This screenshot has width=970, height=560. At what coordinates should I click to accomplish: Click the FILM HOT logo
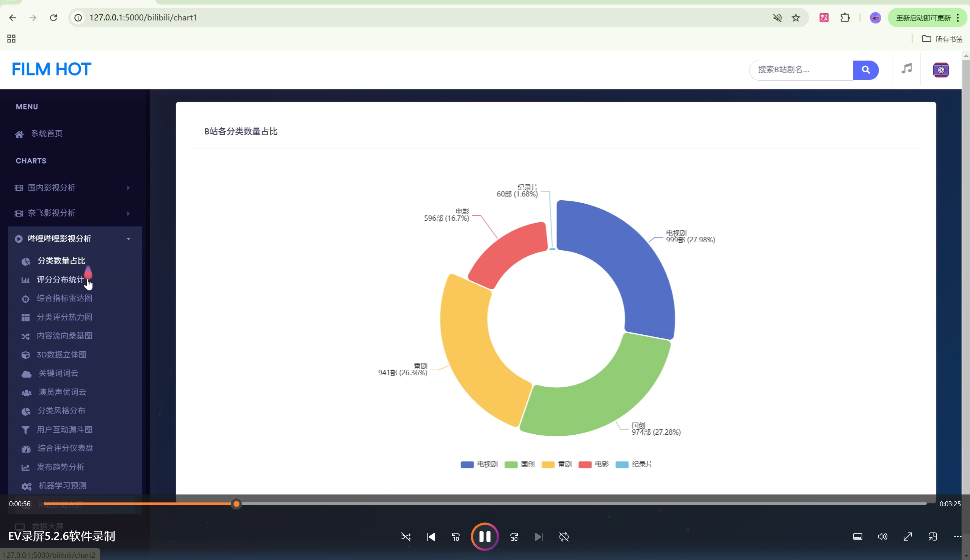51,70
